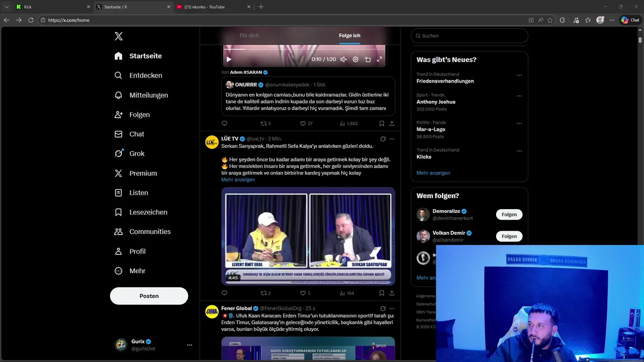
Task: Open Premium in sidebar
Action: 135,173
